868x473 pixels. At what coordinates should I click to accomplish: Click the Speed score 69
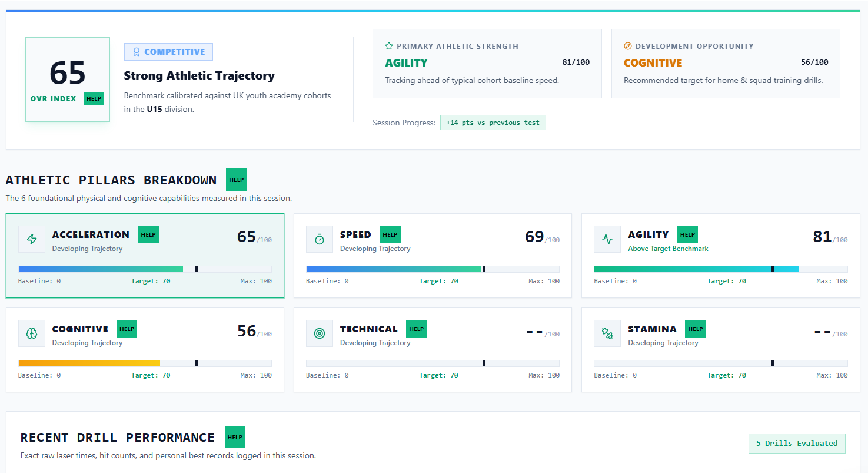(x=534, y=237)
